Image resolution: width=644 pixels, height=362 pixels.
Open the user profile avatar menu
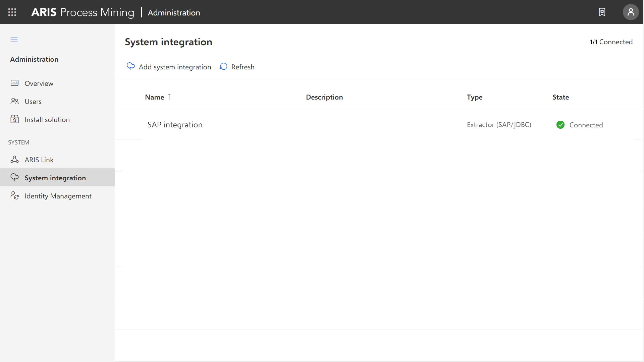point(631,12)
